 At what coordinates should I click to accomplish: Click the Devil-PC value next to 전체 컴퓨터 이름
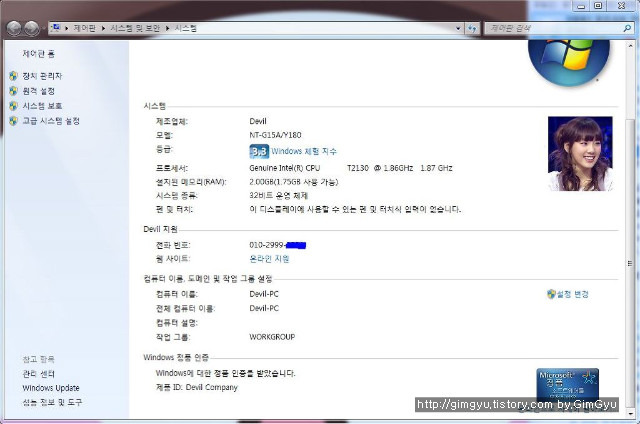264,309
